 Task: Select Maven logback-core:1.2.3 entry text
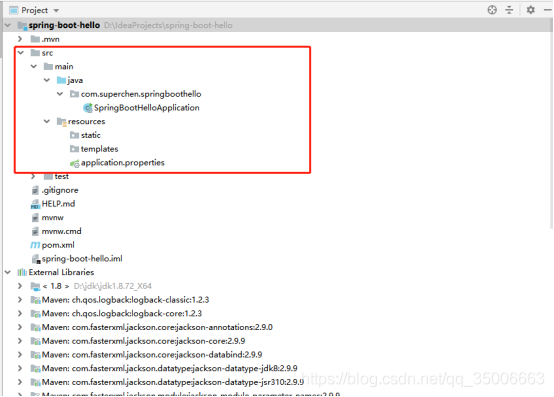pos(122,313)
